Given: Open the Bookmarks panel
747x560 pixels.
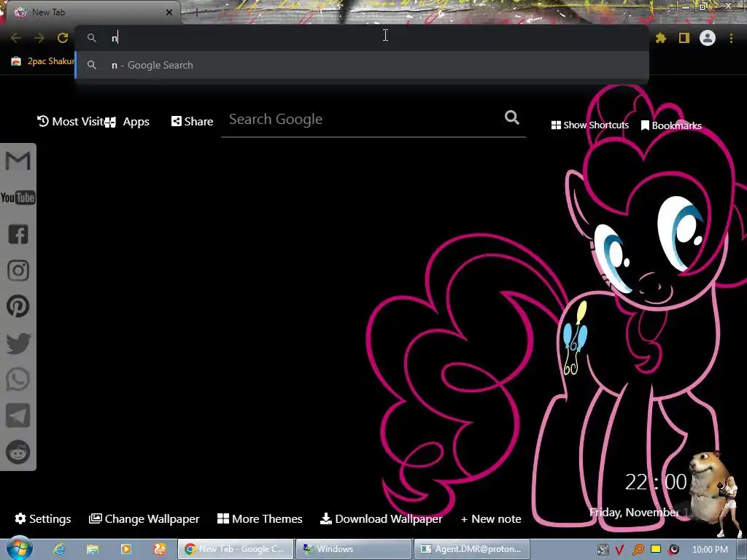Looking at the screenshot, I should pos(671,125).
